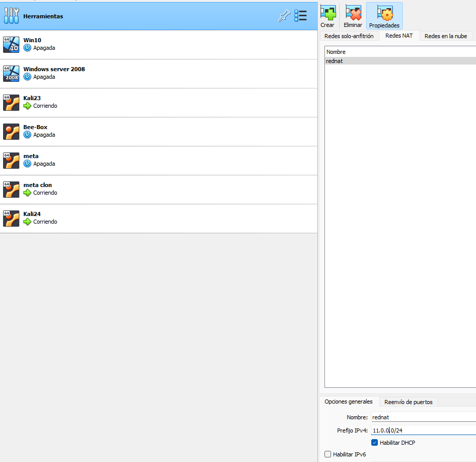Click the Prefijo IPv4 field 11.0.0.0/24
476x462 pixels.
[424, 430]
